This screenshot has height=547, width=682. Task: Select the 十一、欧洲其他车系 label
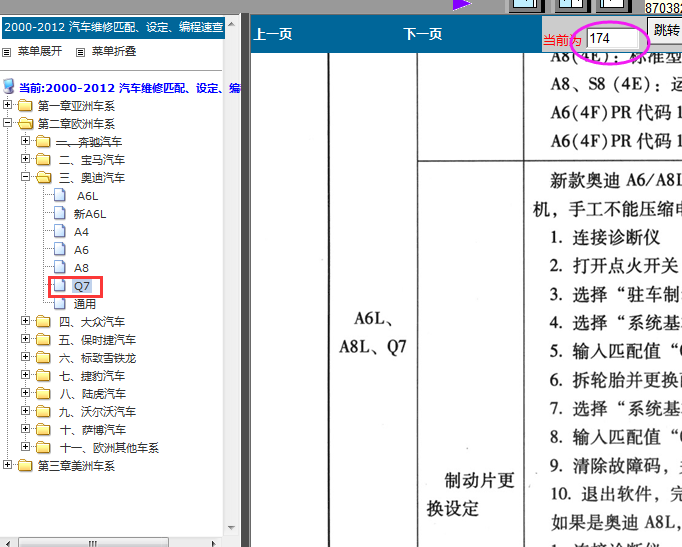109,448
